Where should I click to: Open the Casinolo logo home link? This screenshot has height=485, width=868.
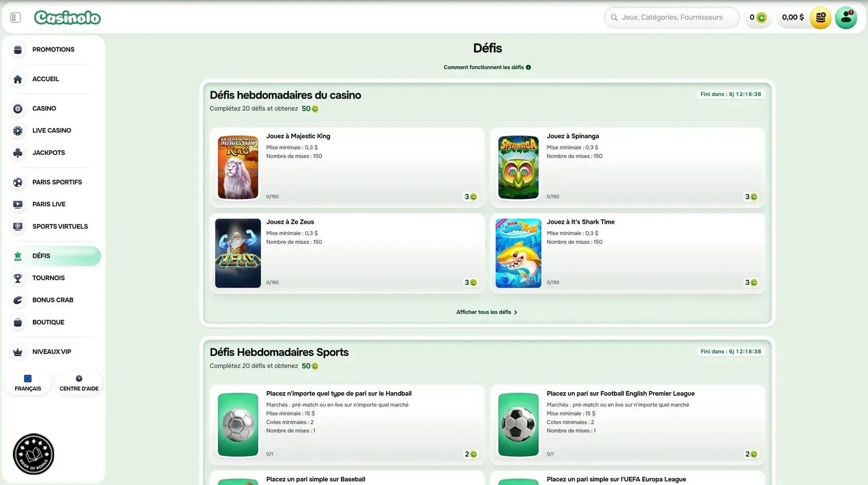[68, 18]
